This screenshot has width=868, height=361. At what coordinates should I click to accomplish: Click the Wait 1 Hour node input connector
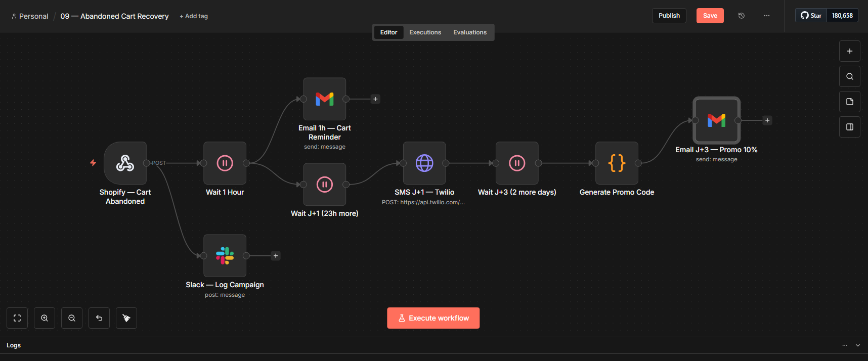[x=203, y=163]
